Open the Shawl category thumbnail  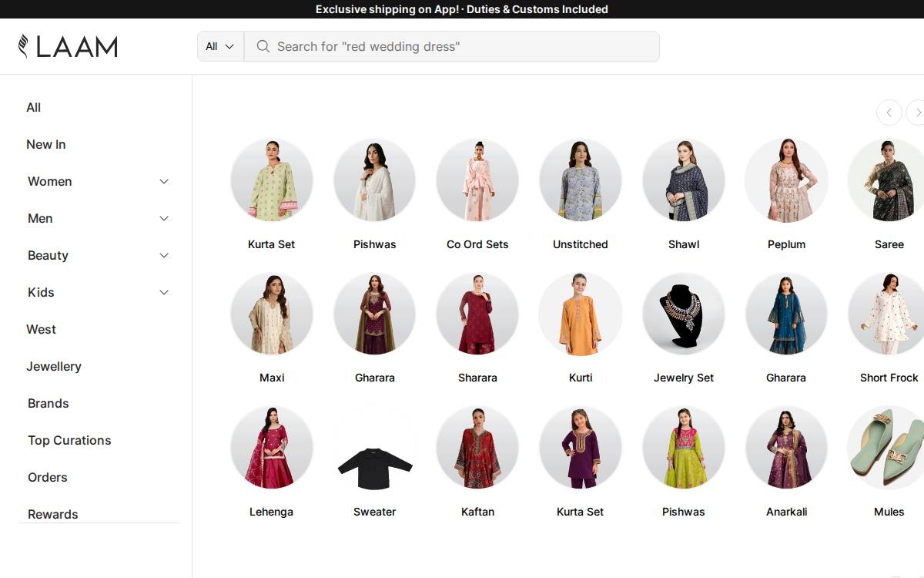684,180
